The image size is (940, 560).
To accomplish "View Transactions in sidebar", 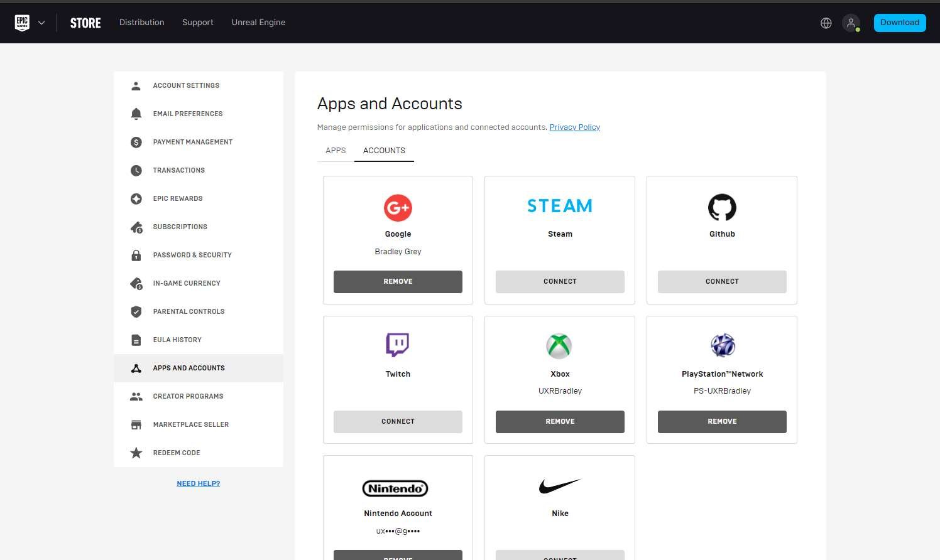I will coord(199,170).
